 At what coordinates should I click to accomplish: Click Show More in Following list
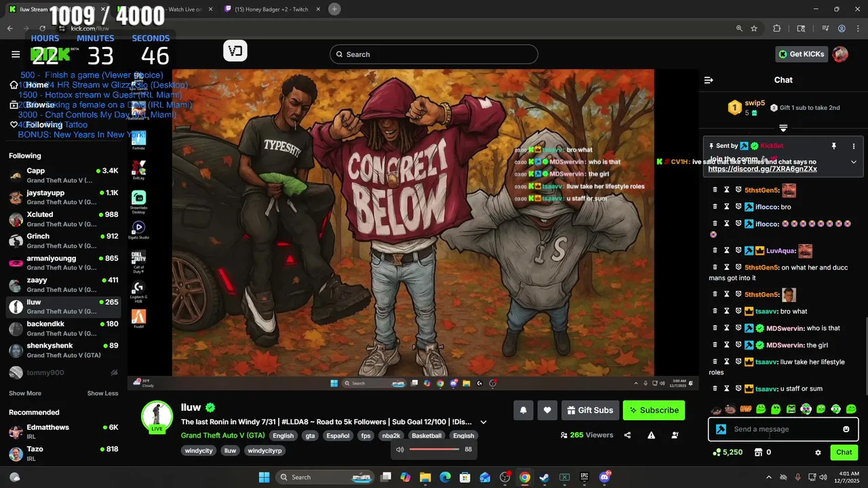[x=25, y=393]
